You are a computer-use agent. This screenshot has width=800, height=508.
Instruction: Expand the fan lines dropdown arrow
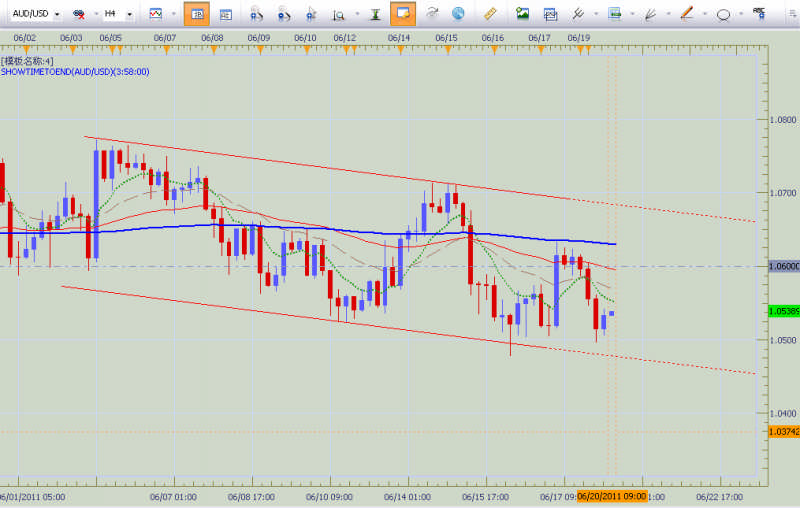point(668,14)
